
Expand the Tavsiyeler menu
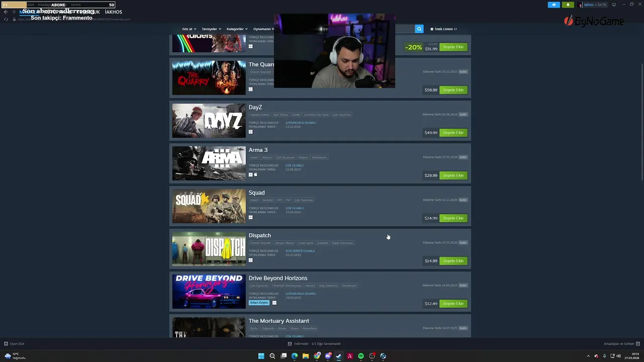tap(211, 29)
